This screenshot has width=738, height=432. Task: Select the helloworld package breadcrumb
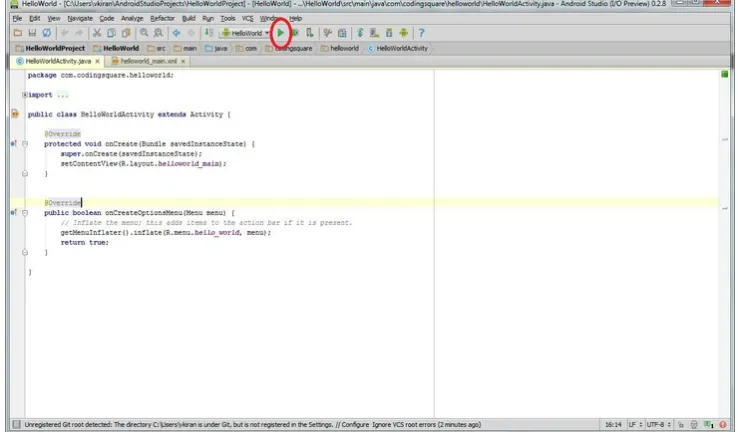tap(340, 48)
